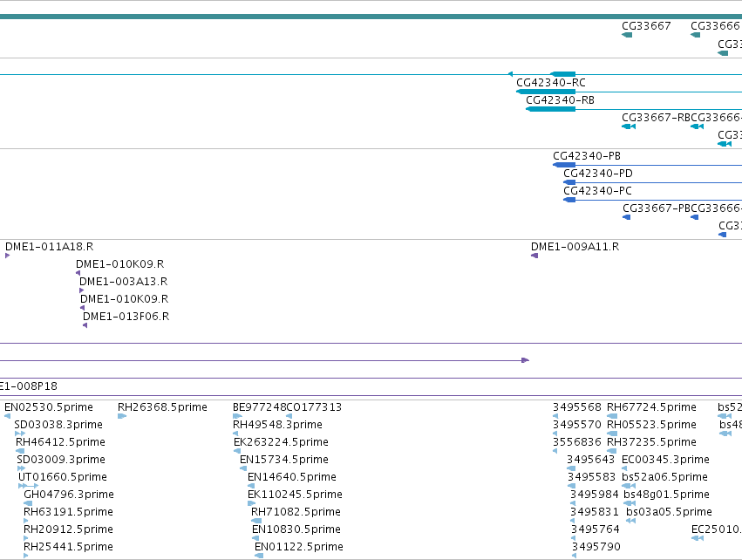Select EST RH71082.5prime
This screenshot has height=560, width=742.
pyautogui.click(x=296, y=512)
